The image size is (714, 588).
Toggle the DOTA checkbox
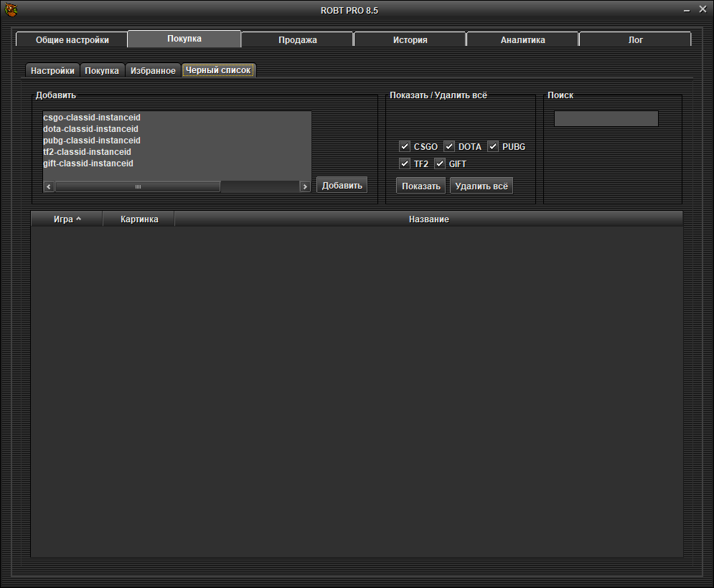pyautogui.click(x=449, y=146)
